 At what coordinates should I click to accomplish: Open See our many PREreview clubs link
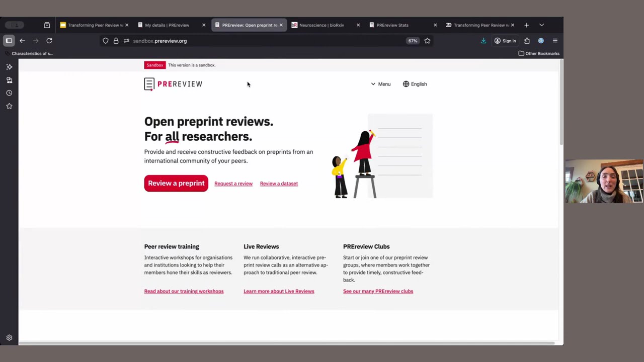[378, 291]
